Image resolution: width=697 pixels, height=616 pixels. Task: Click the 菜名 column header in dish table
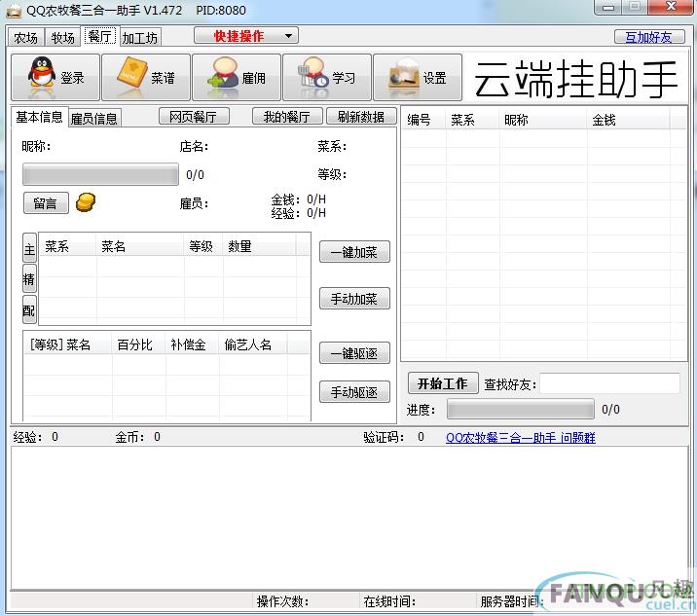click(140, 246)
